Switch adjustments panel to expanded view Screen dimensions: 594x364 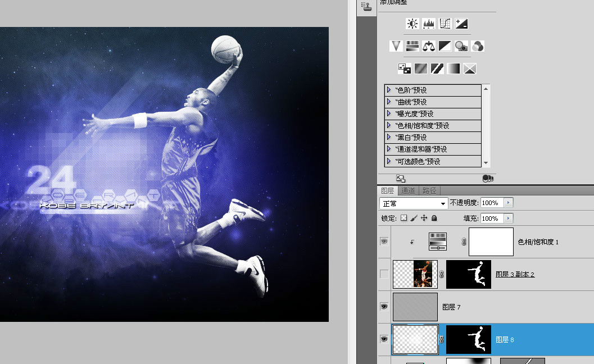coord(401,179)
